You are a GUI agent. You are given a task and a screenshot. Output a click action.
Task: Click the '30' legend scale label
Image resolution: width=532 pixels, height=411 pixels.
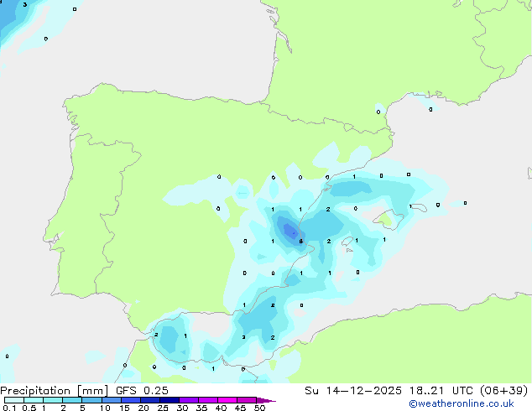[x=183, y=408]
